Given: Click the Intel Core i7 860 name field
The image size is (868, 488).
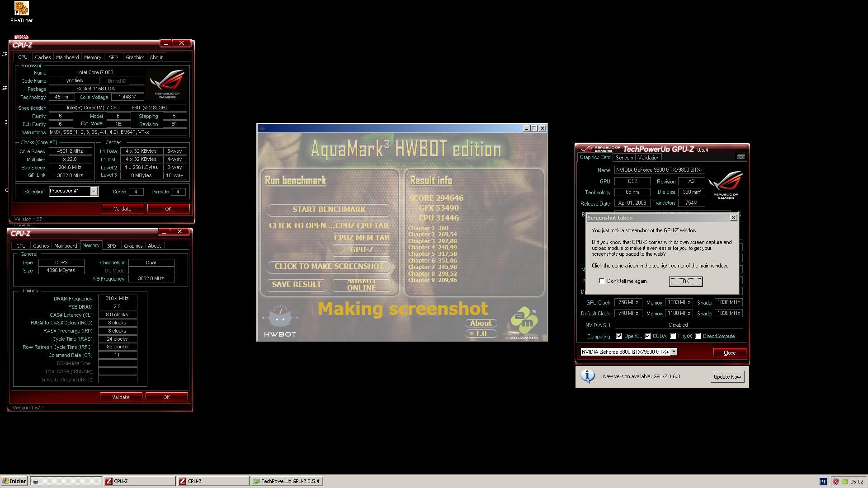Looking at the screenshot, I should point(96,72).
